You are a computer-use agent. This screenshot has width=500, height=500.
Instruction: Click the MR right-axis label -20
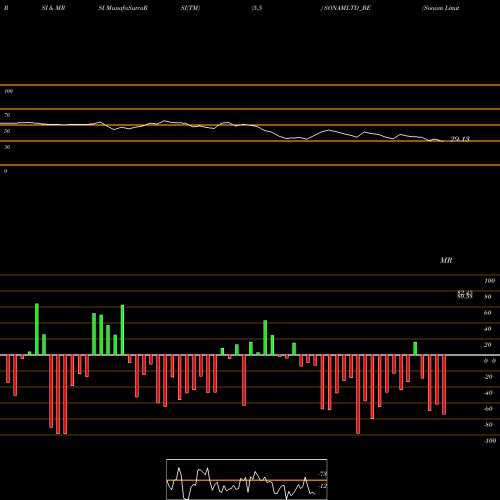click(488, 377)
